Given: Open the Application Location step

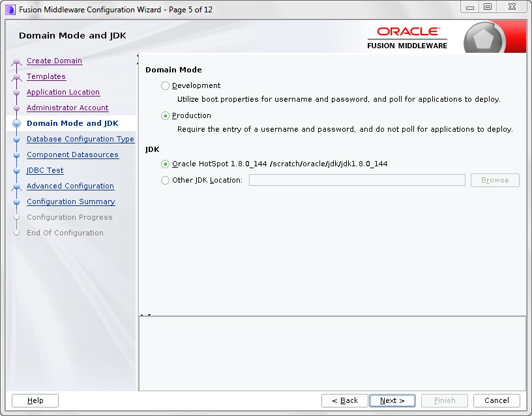Looking at the screenshot, I should tap(63, 92).
